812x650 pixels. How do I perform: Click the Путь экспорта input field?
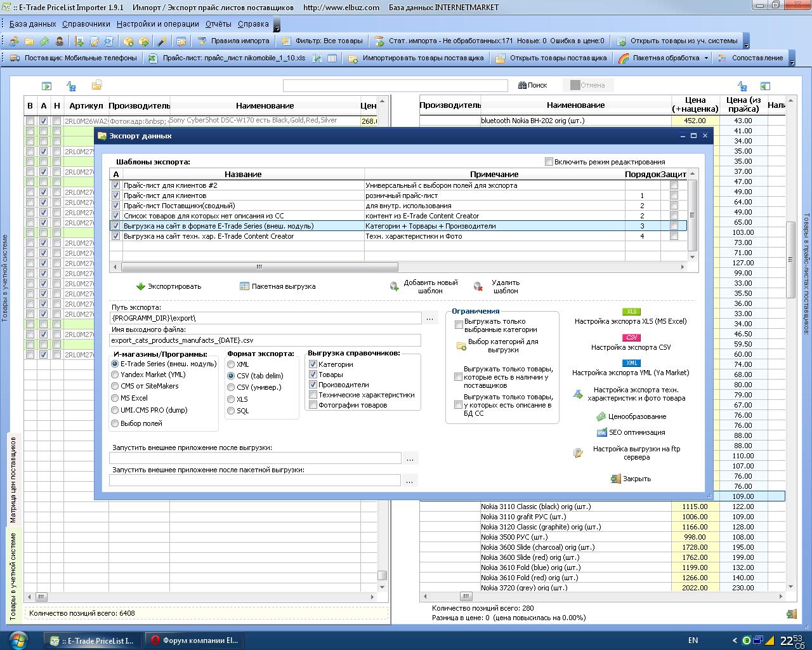click(265, 318)
